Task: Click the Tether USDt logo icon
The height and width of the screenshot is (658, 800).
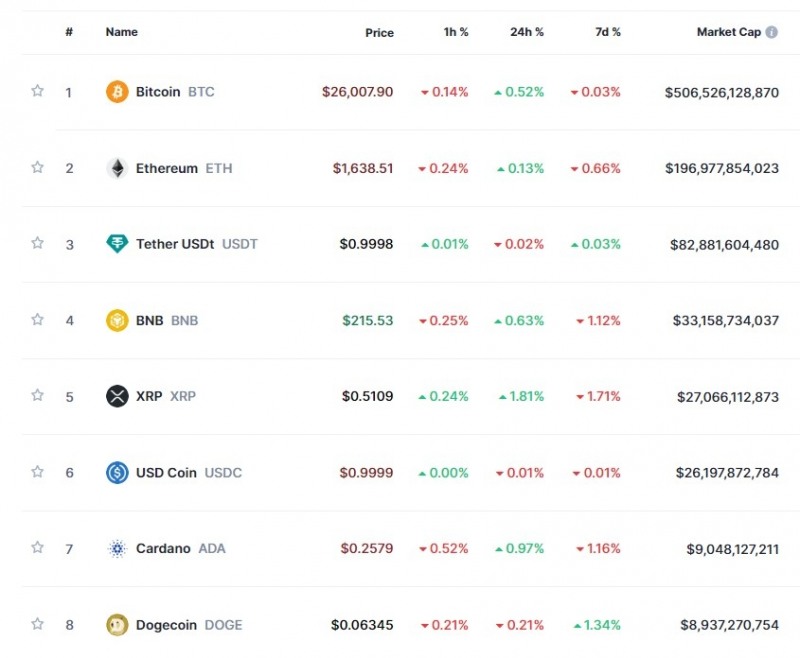Action: (x=117, y=244)
